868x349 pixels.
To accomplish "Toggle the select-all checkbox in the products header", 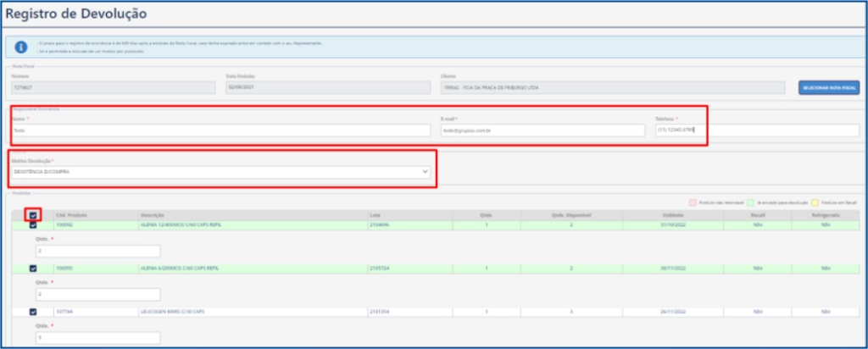I will (x=33, y=215).
